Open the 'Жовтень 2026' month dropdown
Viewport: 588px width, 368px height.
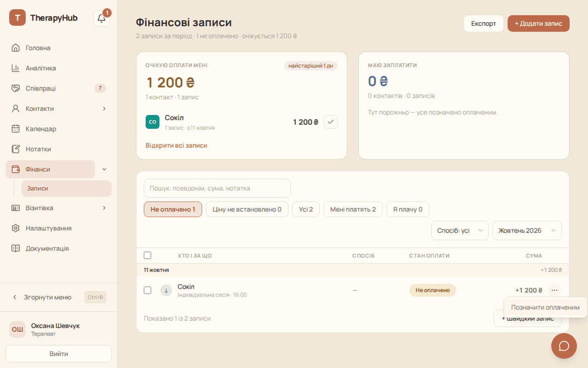[527, 230]
